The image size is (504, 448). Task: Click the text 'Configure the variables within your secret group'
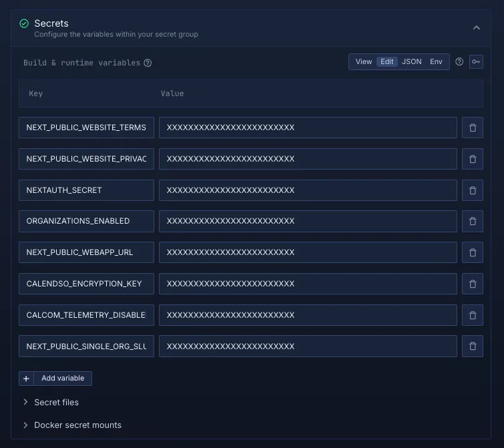pyautogui.click(x=116, y=35)
